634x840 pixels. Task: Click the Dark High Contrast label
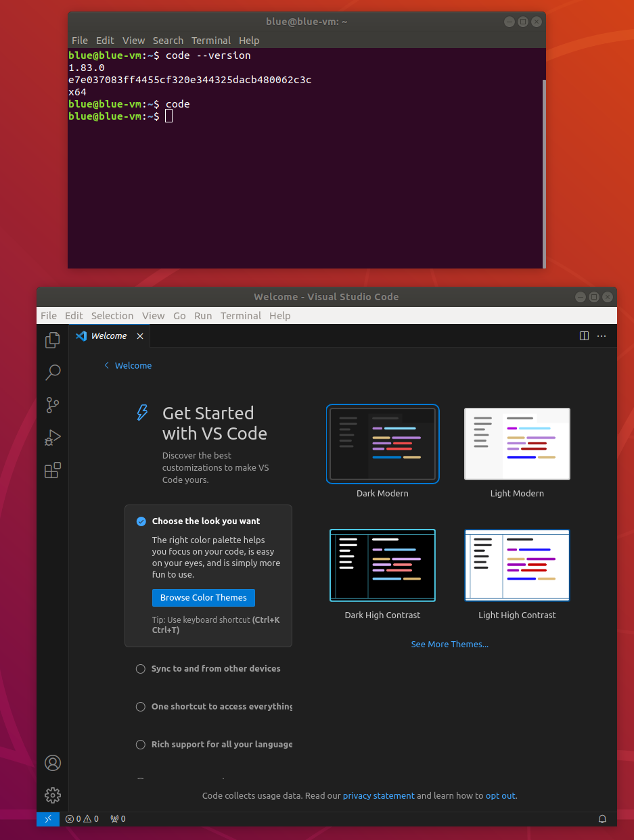click(x=382, y=615)
